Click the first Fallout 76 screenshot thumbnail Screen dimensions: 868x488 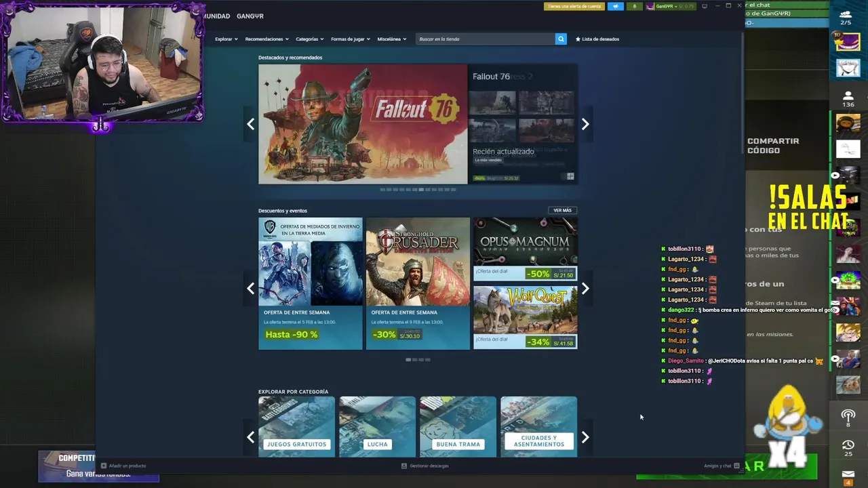click(x=493, y=103)
